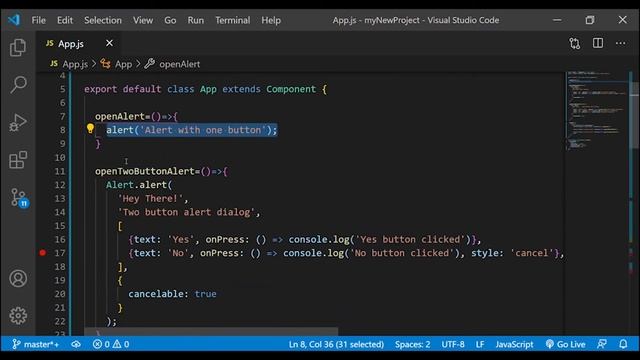
Task: Open the editor More Actions menu
Action: pos(620,43)
